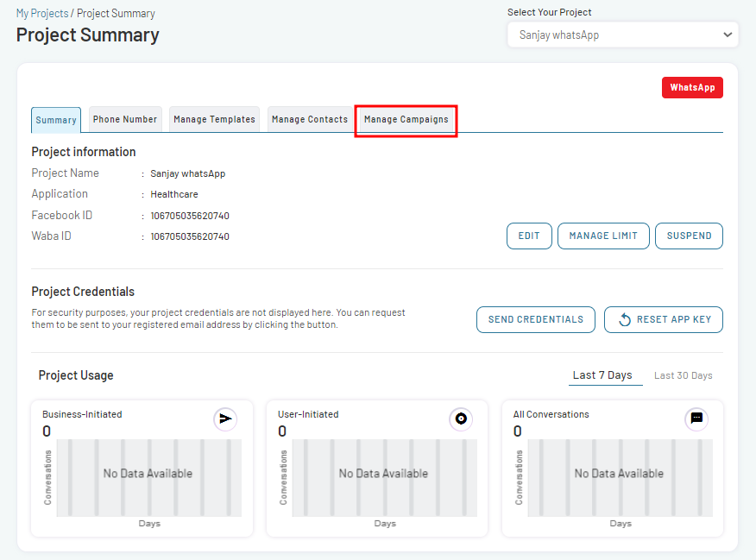
Task: Click the All Conversations chat bubble icon
Action: tap(696, 418)
